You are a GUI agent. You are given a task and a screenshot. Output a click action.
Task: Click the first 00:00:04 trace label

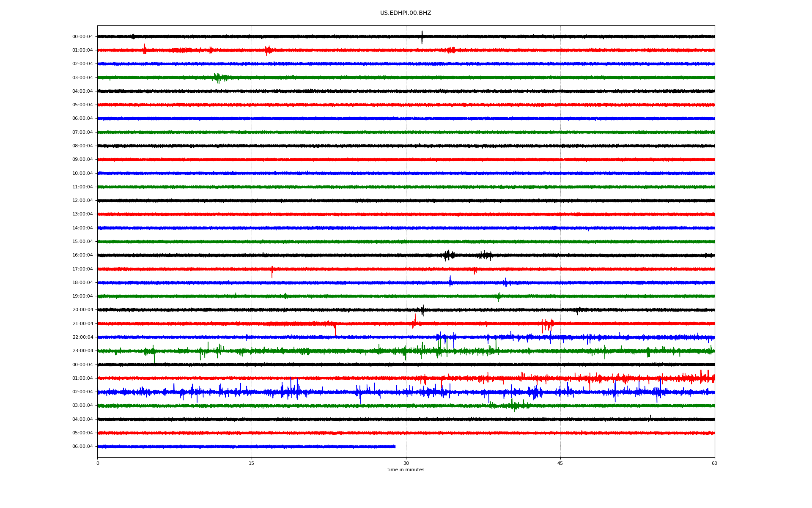coord(82,37)
